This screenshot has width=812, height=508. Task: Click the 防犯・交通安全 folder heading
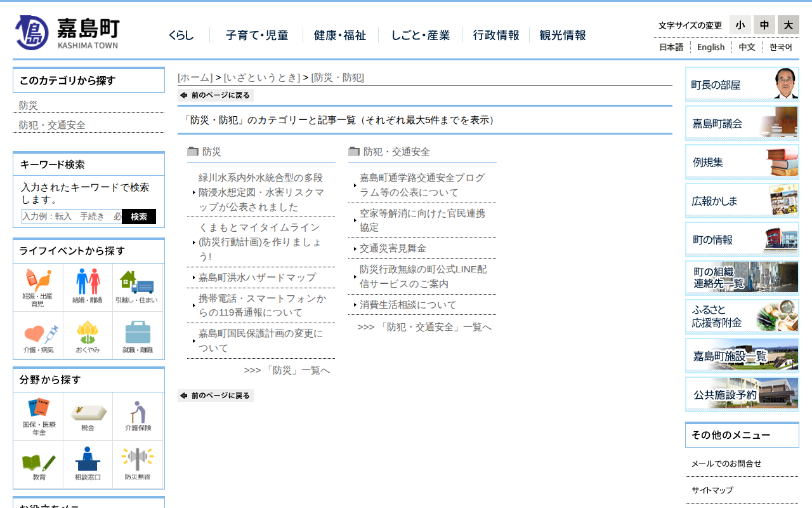pos(396,152)
